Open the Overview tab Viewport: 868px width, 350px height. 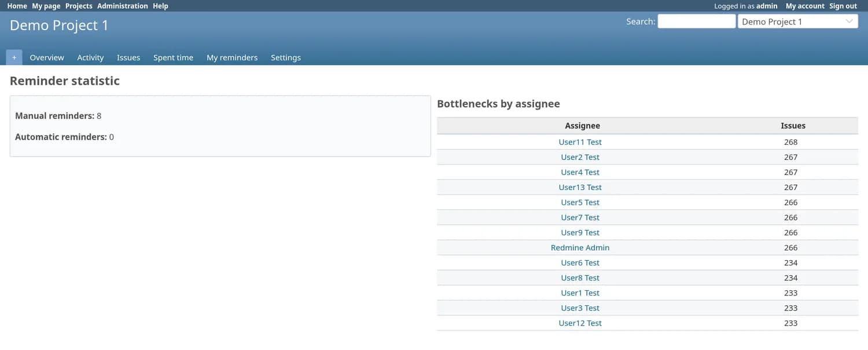(47, 57)
